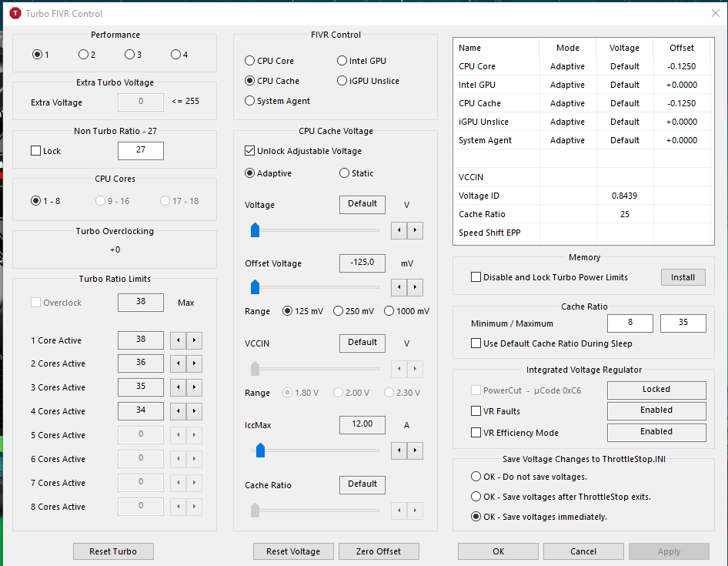Click Enabled button beside VR Efficiency Mode
The height and width of the screenshot is (566, 728).
pos(656,432)
